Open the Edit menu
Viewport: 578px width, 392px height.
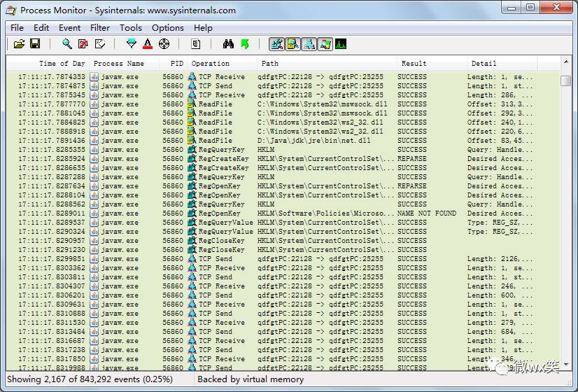point(41,28)
